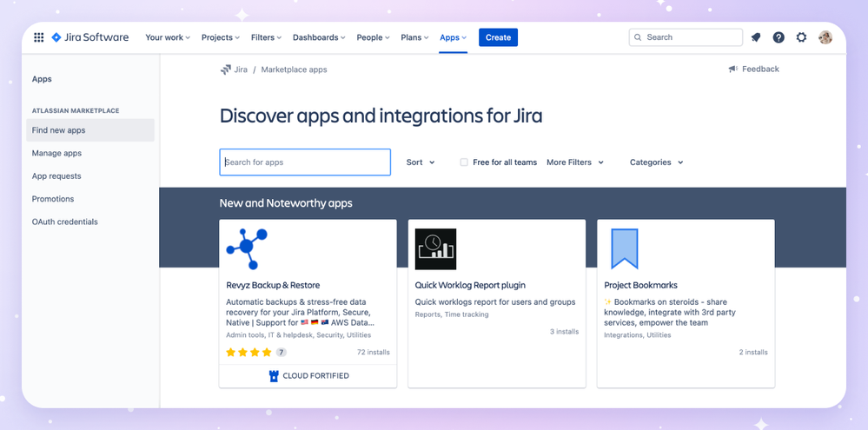Open the Sort dropdown

pyautogui.click(x=421, y=162)
